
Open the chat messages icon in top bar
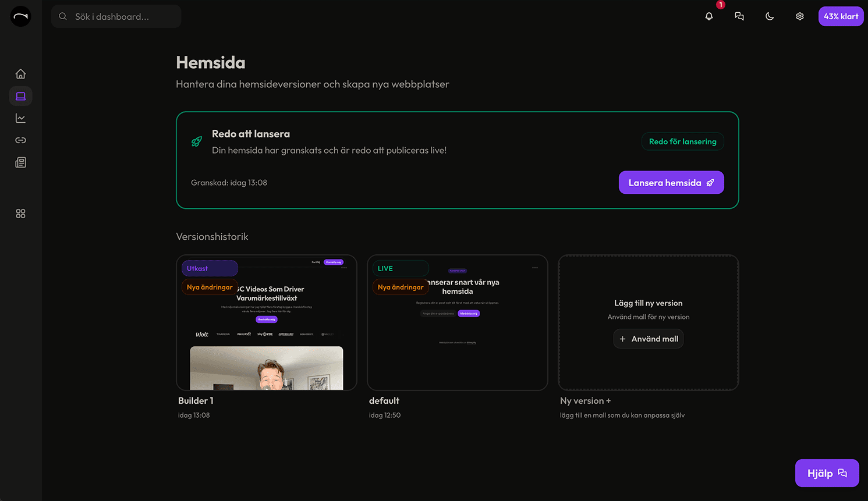click(739, 16)
